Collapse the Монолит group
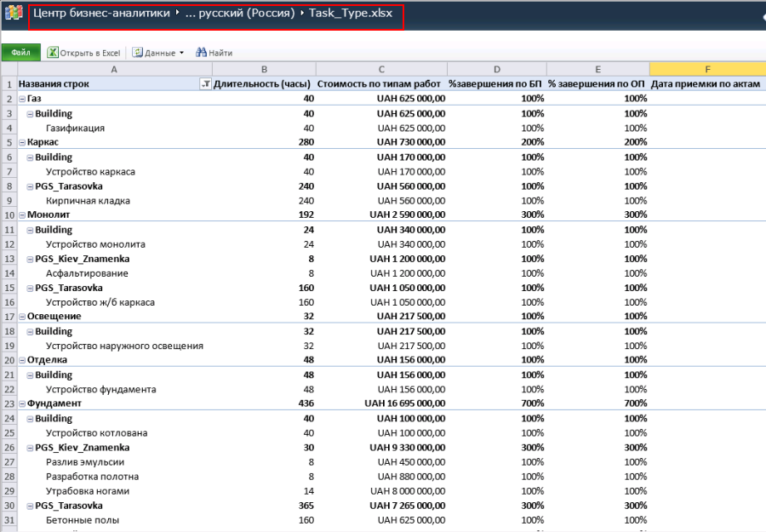Viewport: 766px width, 532px height. click(22, 215)
